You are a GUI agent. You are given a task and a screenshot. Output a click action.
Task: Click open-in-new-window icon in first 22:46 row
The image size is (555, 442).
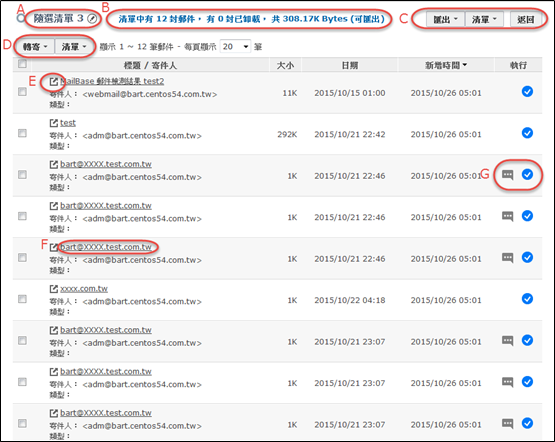coord(53,165)
